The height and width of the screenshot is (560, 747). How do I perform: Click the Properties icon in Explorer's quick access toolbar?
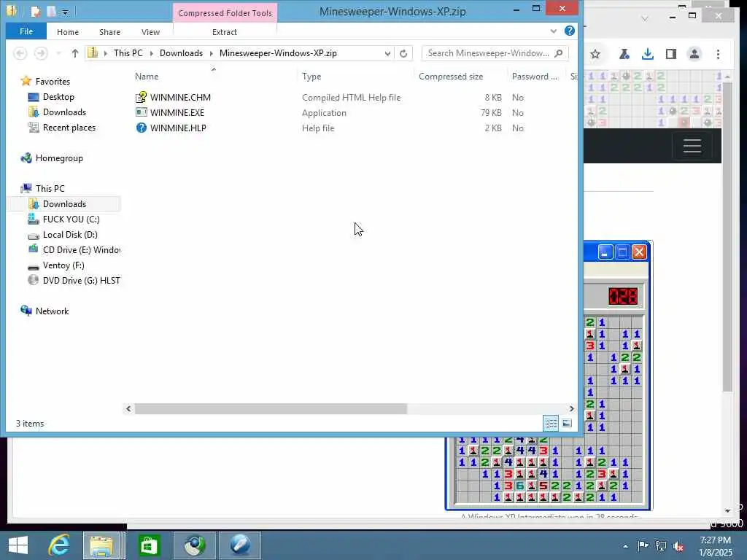(x=35, y=12)
